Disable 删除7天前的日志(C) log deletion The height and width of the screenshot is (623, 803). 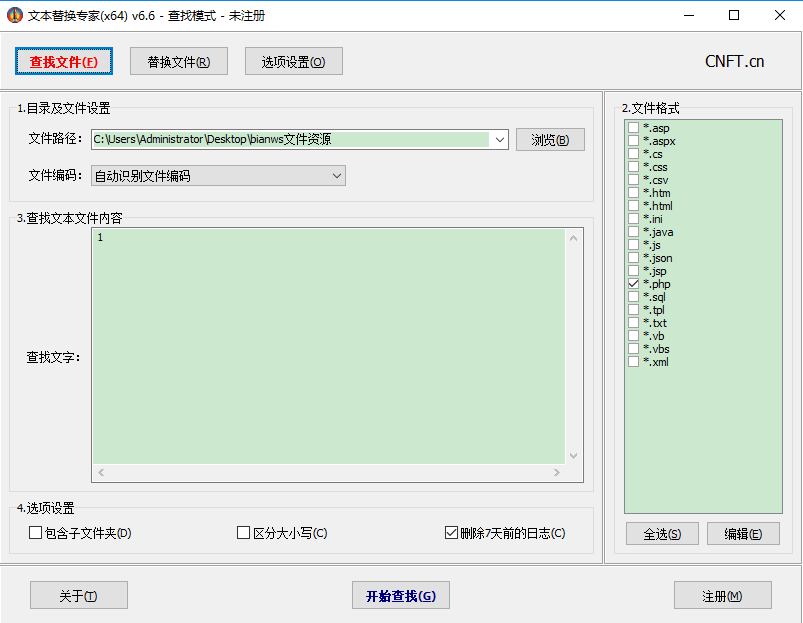click(451, 533)
